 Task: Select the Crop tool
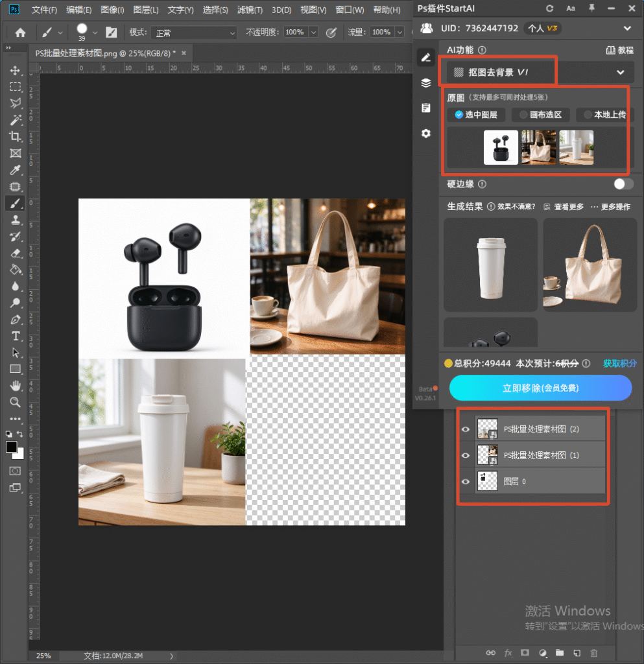[16, 136]
